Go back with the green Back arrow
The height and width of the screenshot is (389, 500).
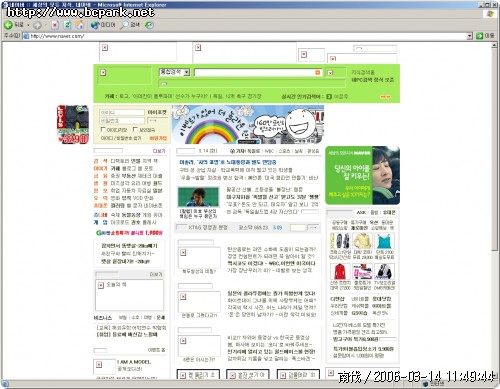(8, 25)
